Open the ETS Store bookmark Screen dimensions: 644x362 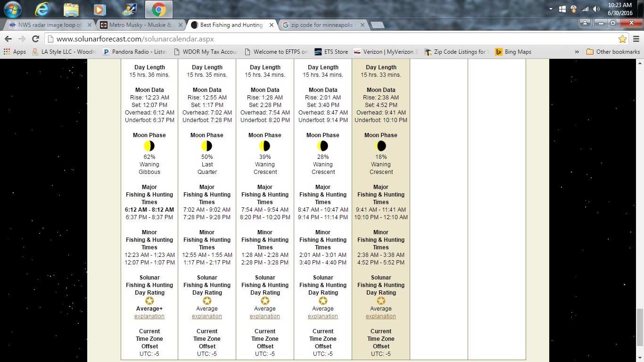[x=331, y=52]
